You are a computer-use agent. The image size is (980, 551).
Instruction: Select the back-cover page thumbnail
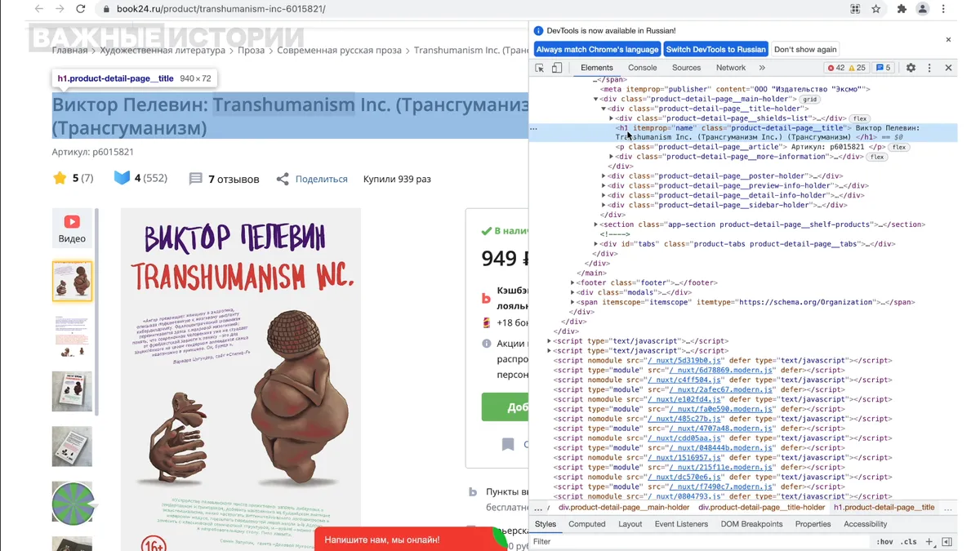point(72,335)
